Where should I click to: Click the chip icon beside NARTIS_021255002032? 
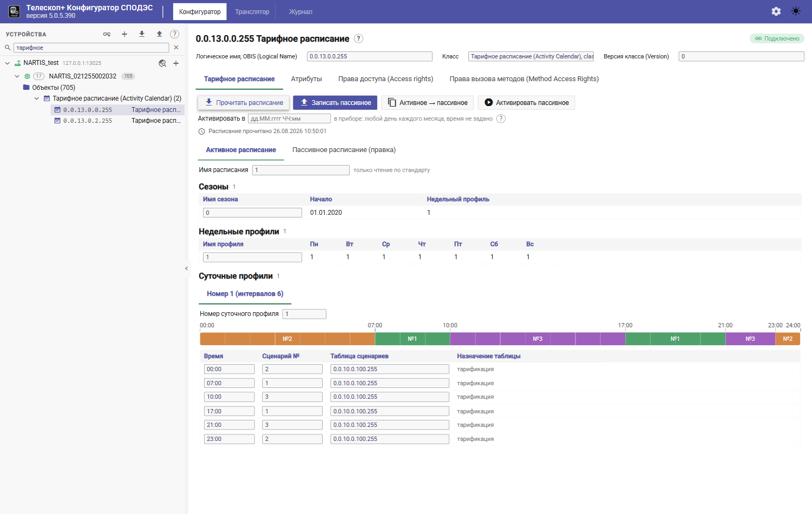pyautogui.click(x=27, y=76)
